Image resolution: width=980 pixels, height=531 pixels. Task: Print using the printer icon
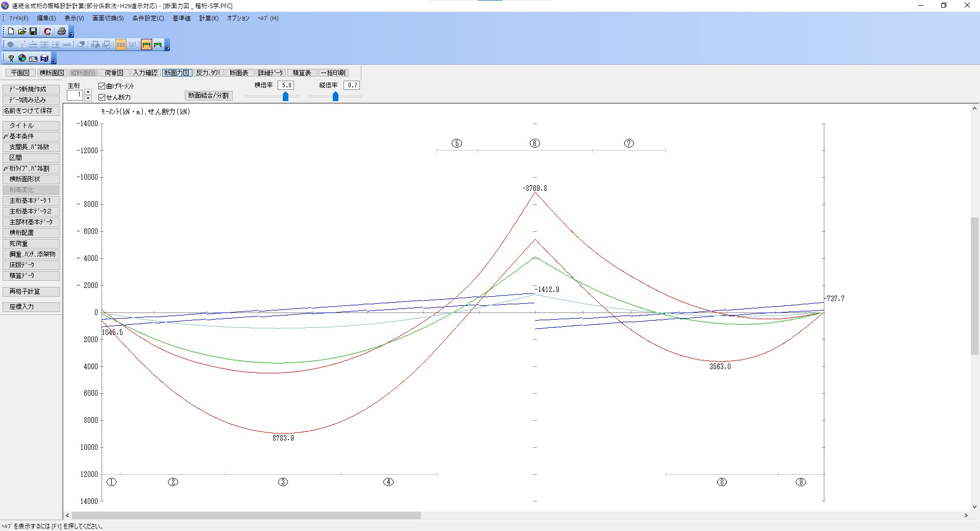point(62,31)
